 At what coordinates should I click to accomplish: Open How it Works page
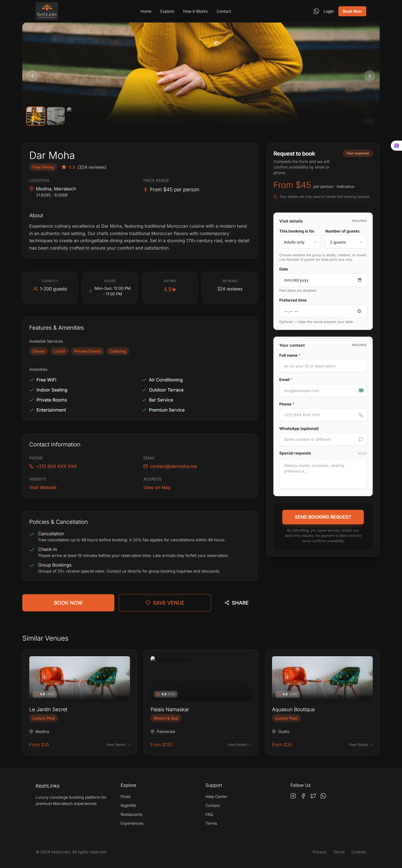pos(195,11)
